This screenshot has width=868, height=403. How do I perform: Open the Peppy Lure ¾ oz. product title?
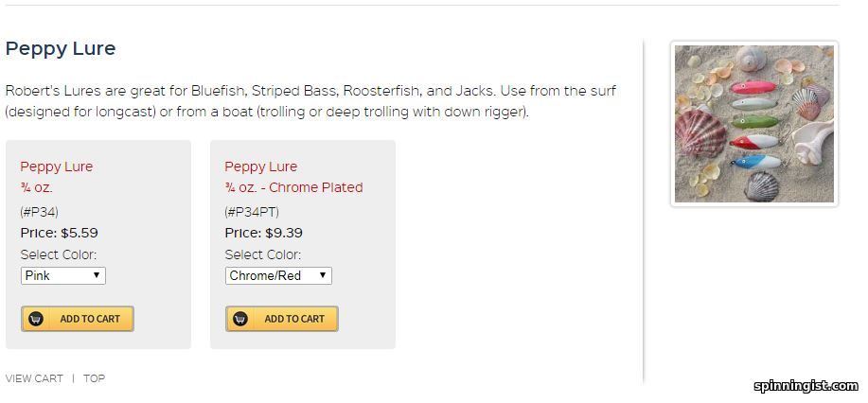tap(57, 177)
